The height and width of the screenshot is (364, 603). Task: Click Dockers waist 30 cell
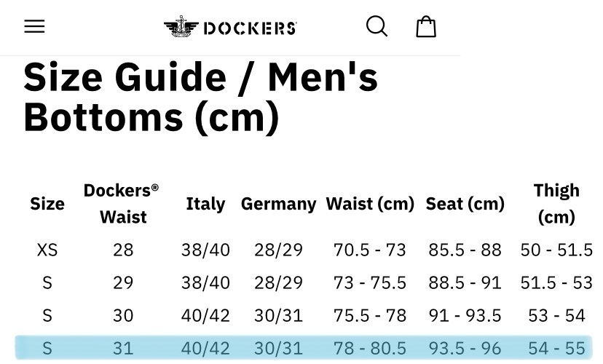point(123,315)
